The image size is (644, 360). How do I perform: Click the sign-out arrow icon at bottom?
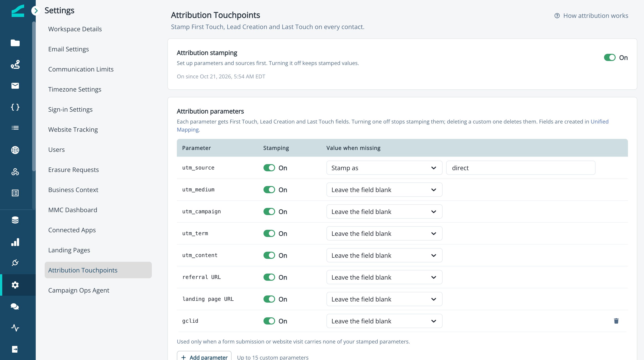tap(15, 349)
